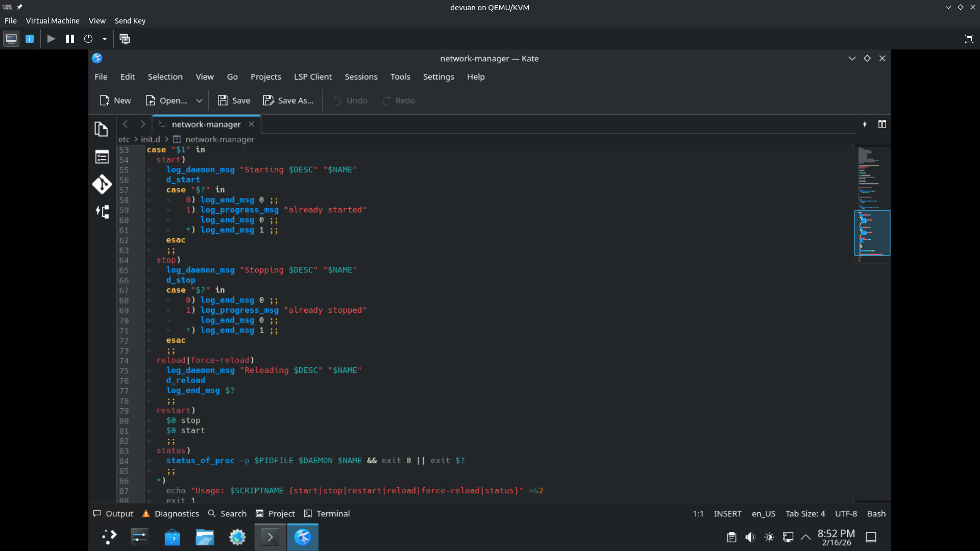The width and height of the screenshot is (980, 551).
Task: Select the network-manager document tab
Action: [206, 124]
